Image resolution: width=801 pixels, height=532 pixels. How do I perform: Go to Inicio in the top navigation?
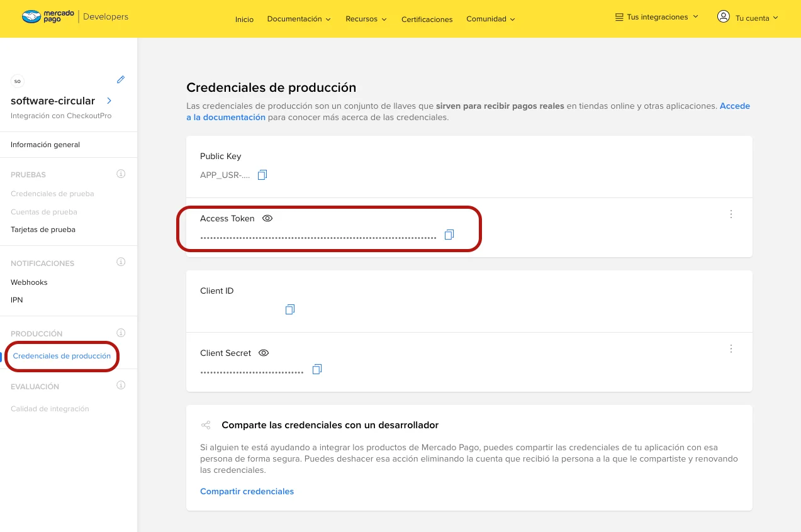coord(244,19)
